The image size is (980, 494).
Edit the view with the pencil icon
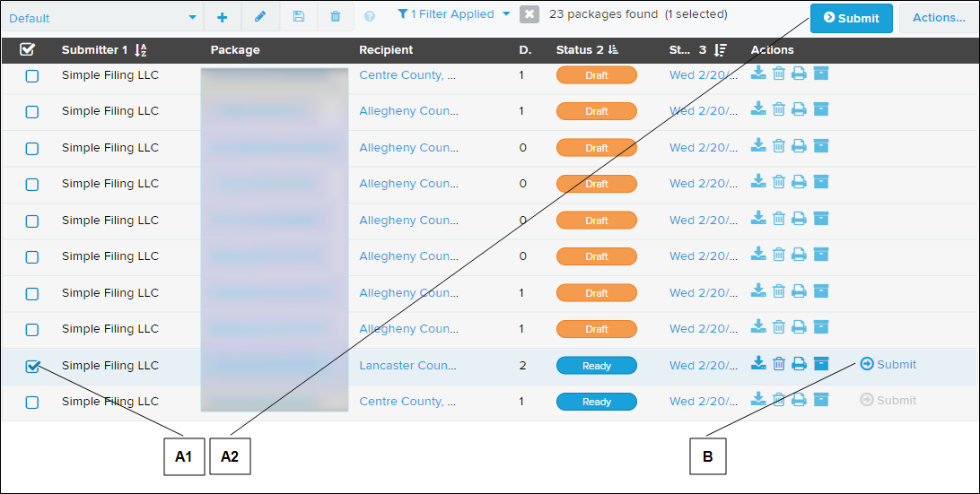pyautogui.click(x=260, y=17)
